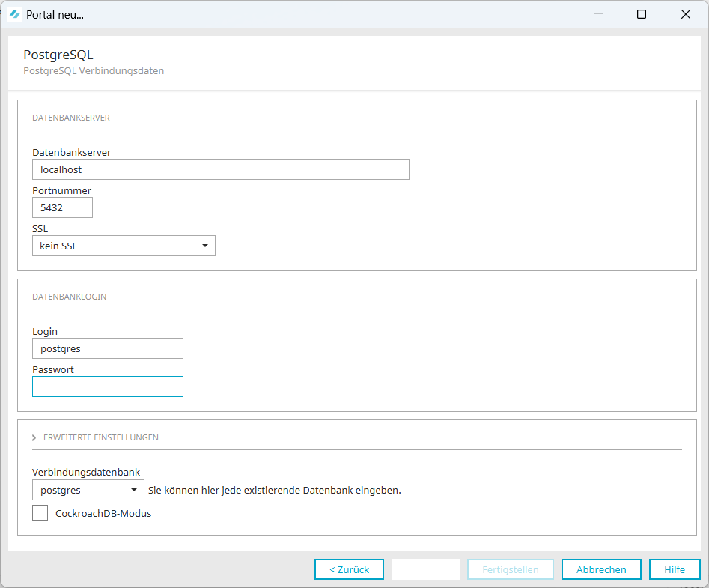Click the Portnummer field showing 5432
709x588 pixels.
62,207
